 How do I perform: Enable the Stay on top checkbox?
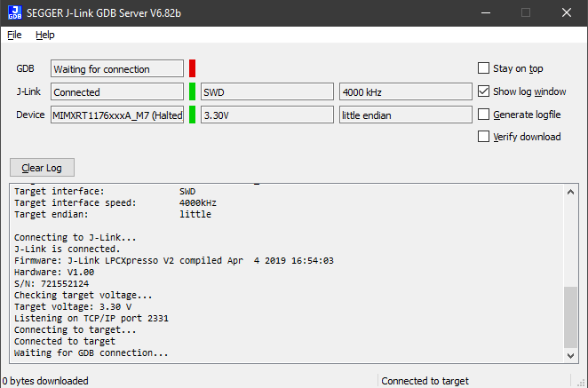[x=484, y=68]
